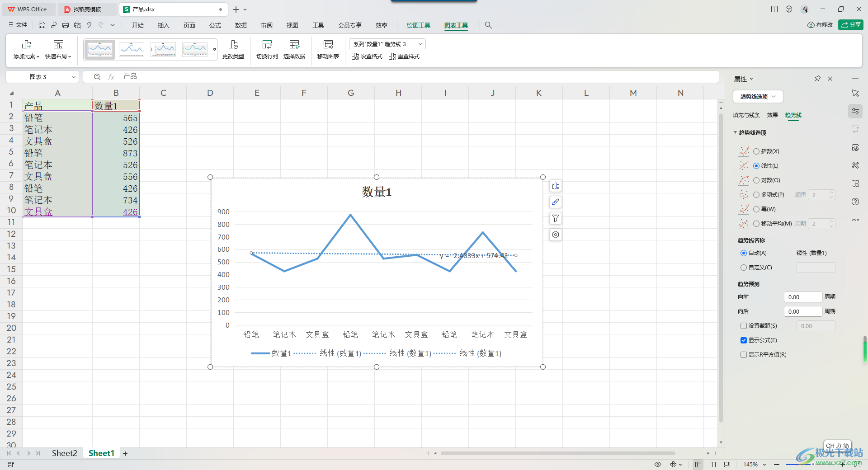
Task: Click the Save icon in quick toolbar
Action: 42,25
